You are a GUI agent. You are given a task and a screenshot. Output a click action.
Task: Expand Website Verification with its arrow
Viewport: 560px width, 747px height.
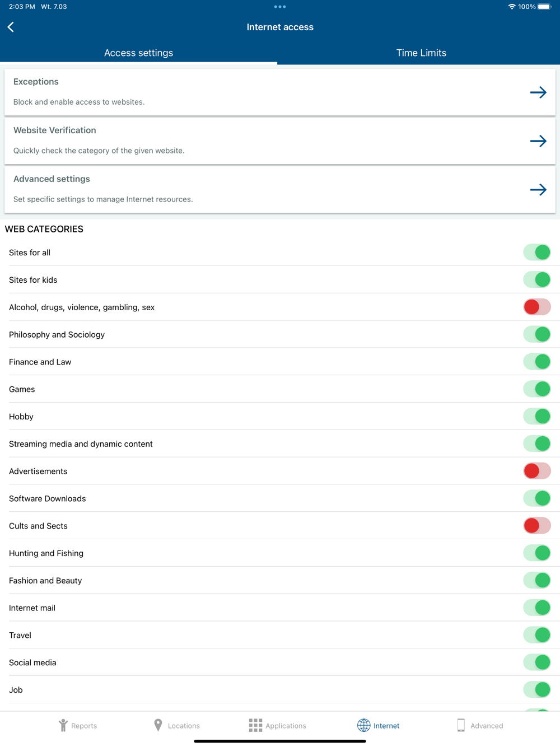pyautogui.click(x=538, y=141)
